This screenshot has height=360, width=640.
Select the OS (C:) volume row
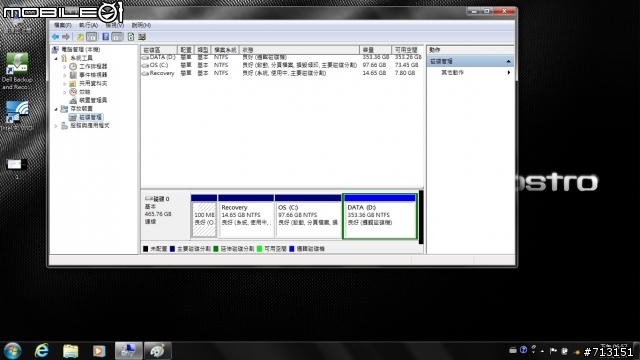(282, 65)
